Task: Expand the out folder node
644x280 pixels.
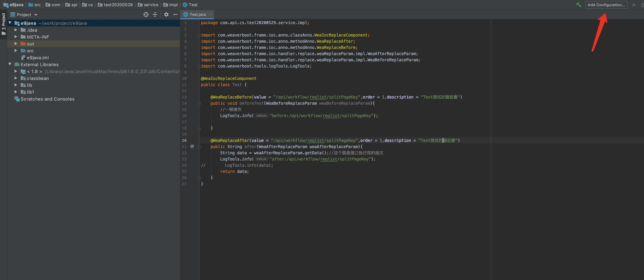Action: (x=16, y=44)
